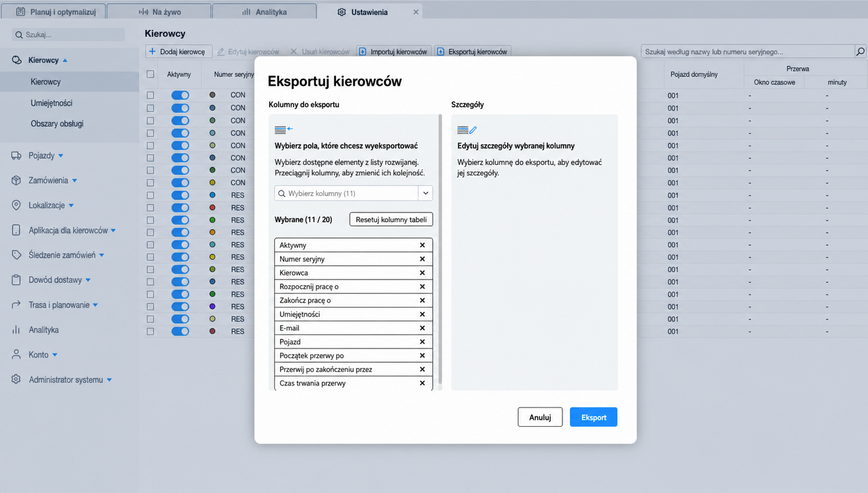Click the Zamówienia box icon in sidebar
868x493 pixels.
pyautogui.click(x=16, y=180)
